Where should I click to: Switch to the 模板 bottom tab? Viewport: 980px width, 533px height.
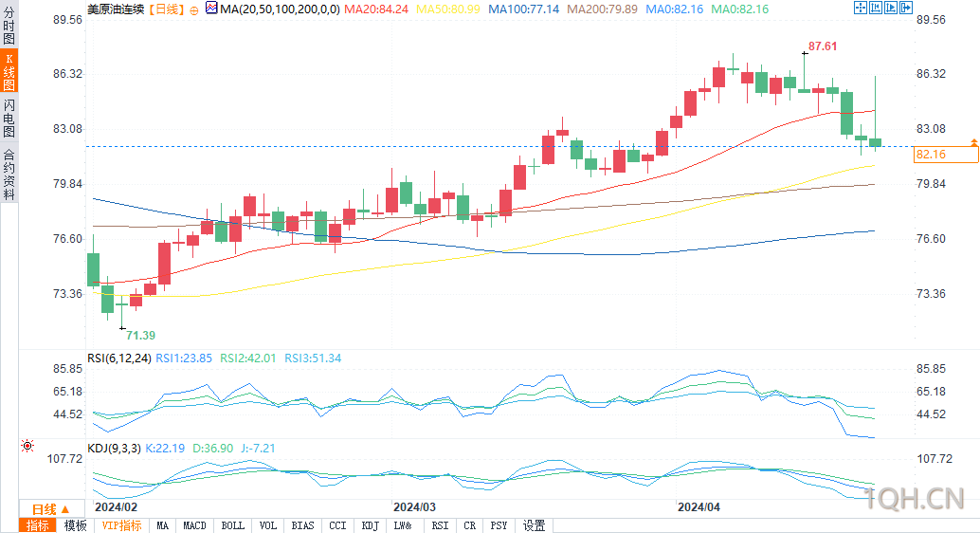tap(76, 525)
